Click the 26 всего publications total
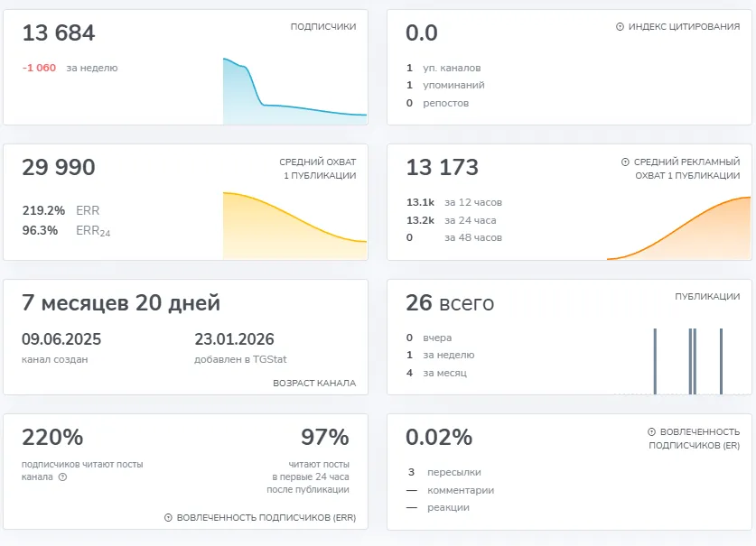The width and height of the screenshot is (756, 546). pos(450,303)
